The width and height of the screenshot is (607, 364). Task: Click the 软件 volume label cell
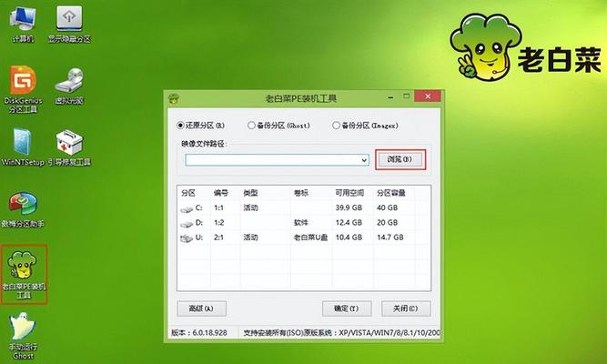301,223
